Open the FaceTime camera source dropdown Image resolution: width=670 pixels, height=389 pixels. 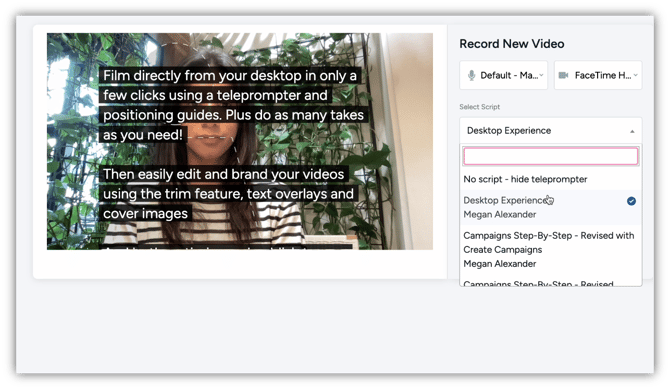click(x=598, y=75)
